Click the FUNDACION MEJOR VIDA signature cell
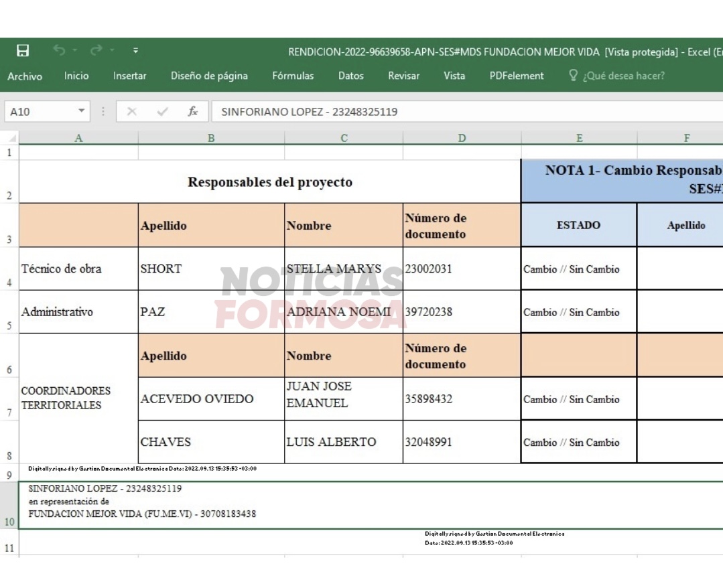Screen dimensions: 723x588 coord(371,506)
